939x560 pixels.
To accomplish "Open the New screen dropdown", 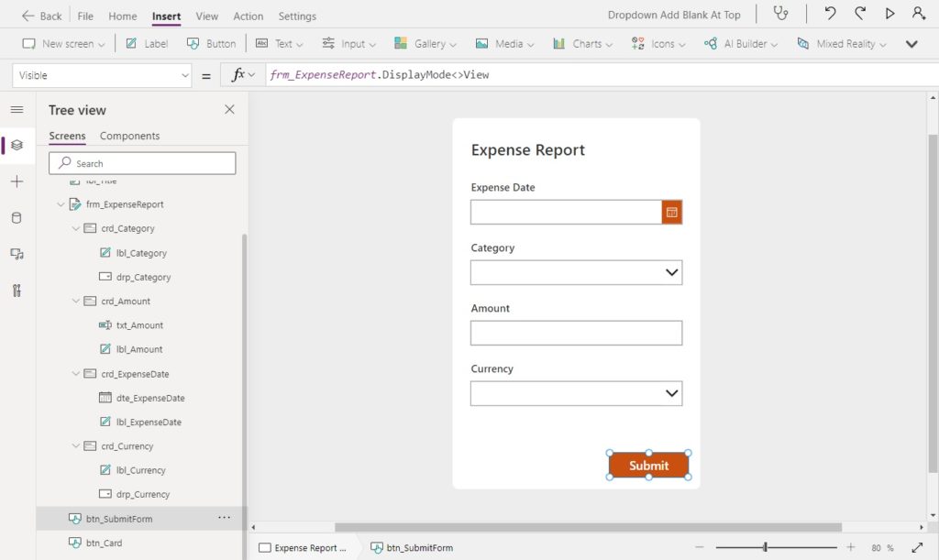I will [63, 44].
